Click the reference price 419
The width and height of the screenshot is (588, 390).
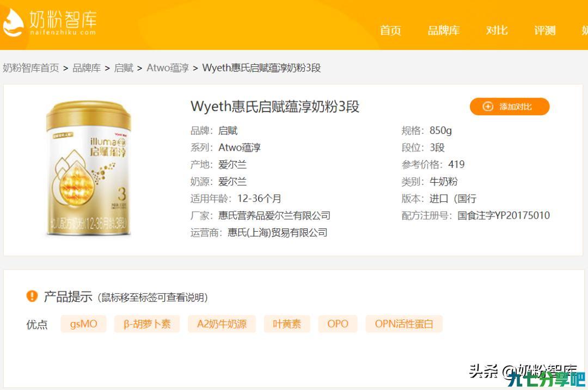456,164
